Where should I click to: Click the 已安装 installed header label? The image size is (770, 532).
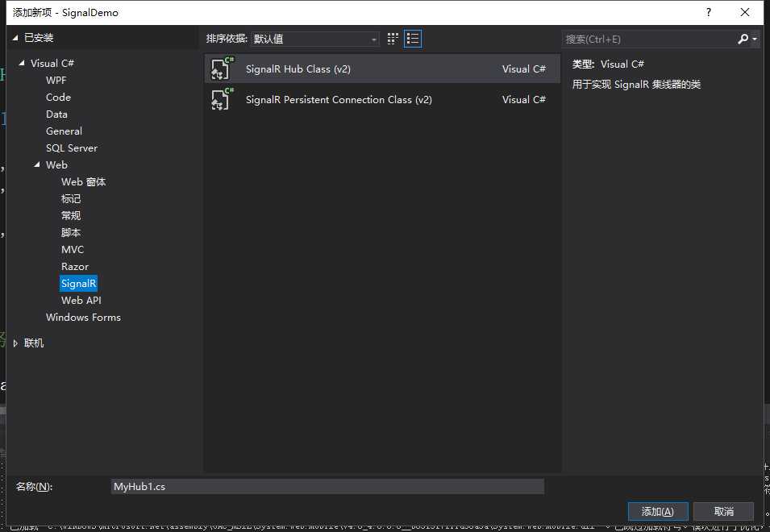(39, 38)
